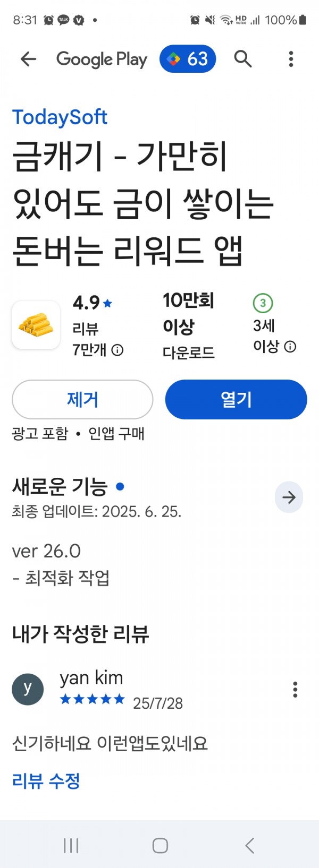Viewport: 319px width, 868px height.
Task: Tap the five-star rating on my review
Action: point(92,699)
